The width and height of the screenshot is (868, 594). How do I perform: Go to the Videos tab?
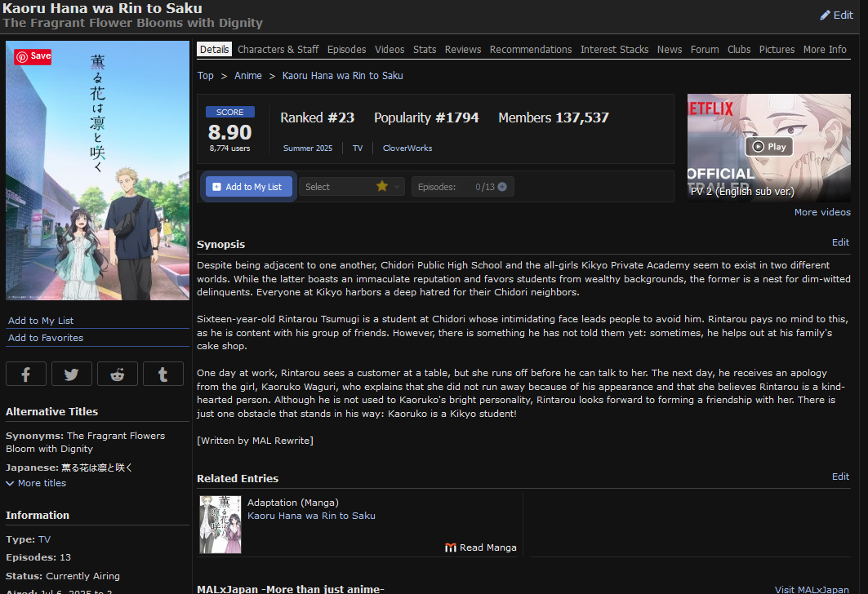click(389, 49)
